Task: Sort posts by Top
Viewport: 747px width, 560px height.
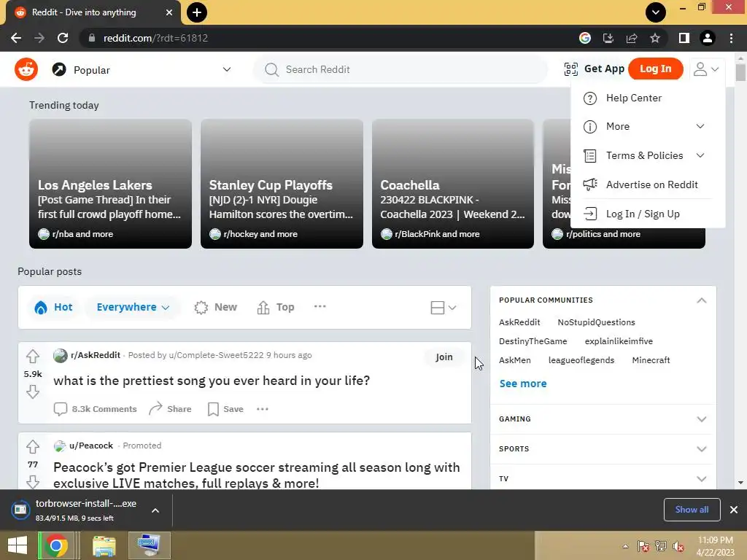Action: [276, 307]
